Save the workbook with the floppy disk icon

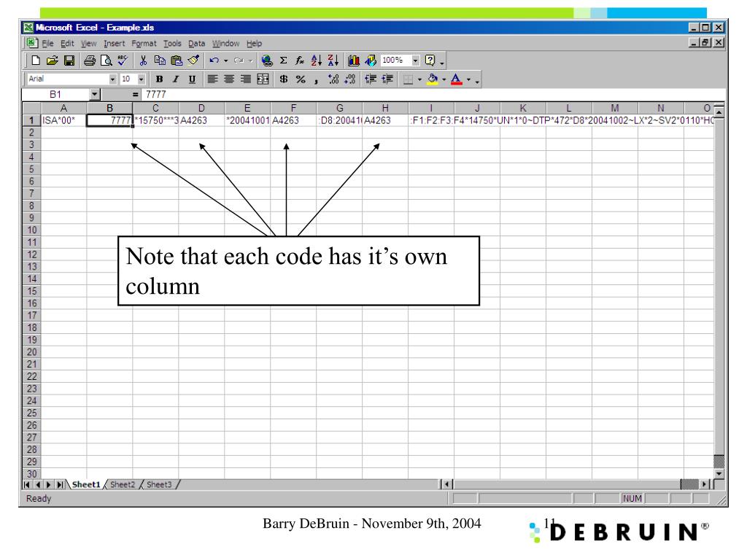click(69, 61)
